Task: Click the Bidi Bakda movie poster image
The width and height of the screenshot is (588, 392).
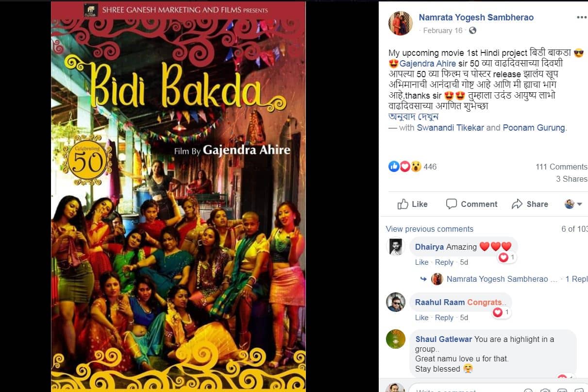Action: tap(178, 196)
